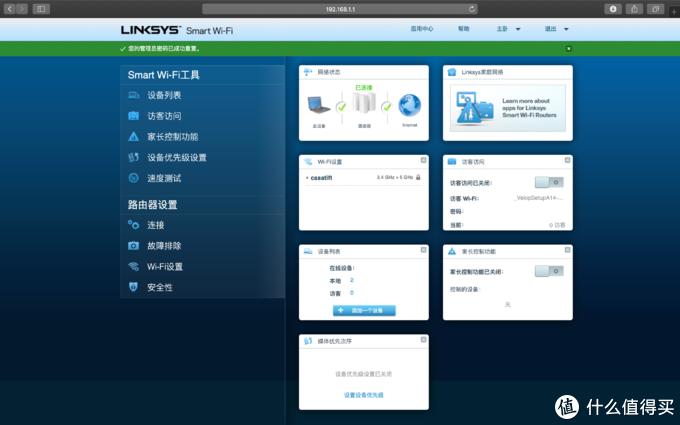Click the 媒体优先次序 widget header icon

click(308, 341)
